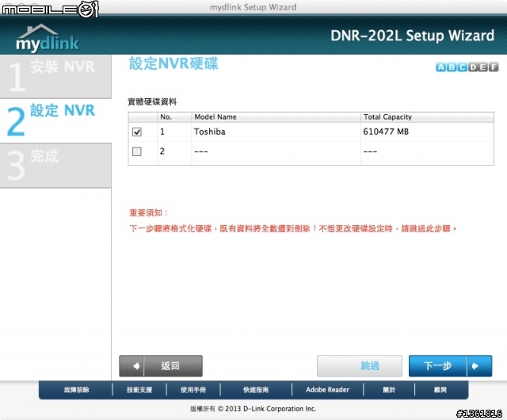This screenshot has width=507, height=420.
Task: Click progress step indicator D
Action: point(473,67)
